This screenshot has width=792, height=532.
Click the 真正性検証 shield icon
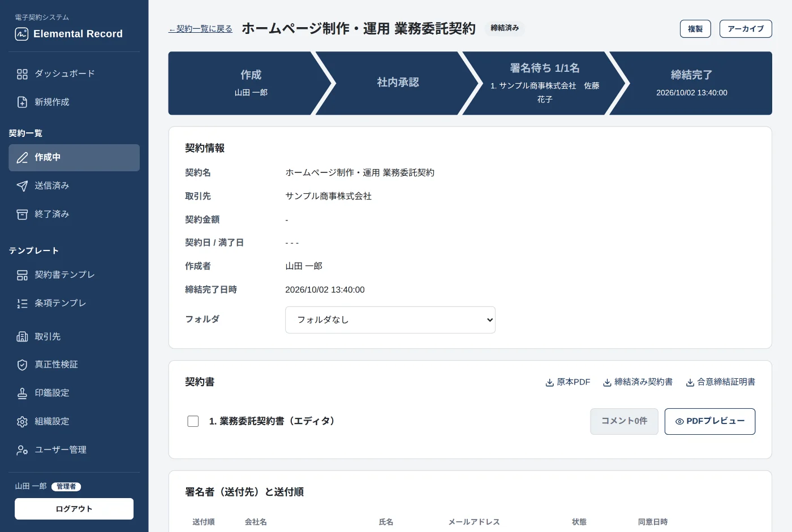coord(22,365)
